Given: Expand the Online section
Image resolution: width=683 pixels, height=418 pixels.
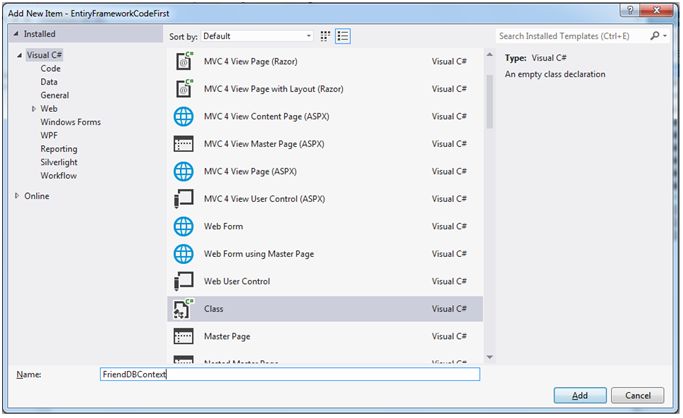Looking at the screenshot, I should (x=16, y=196).
